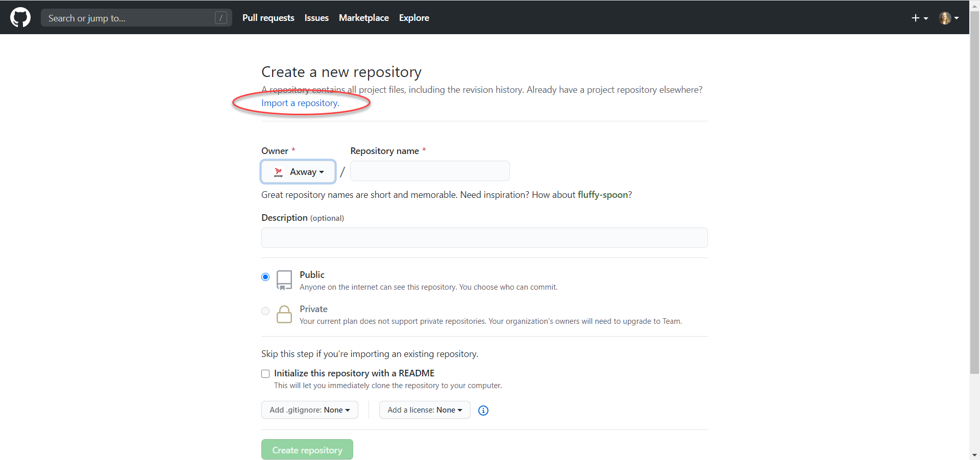Expand the Axway owner dropdown
The image size is (980, 460).
click(x=298, y=172)
